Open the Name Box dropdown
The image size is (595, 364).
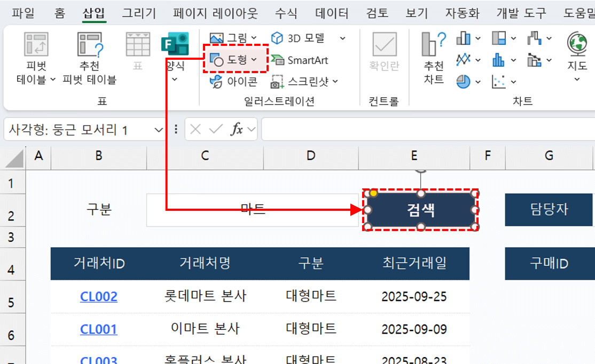pos(159,129)
